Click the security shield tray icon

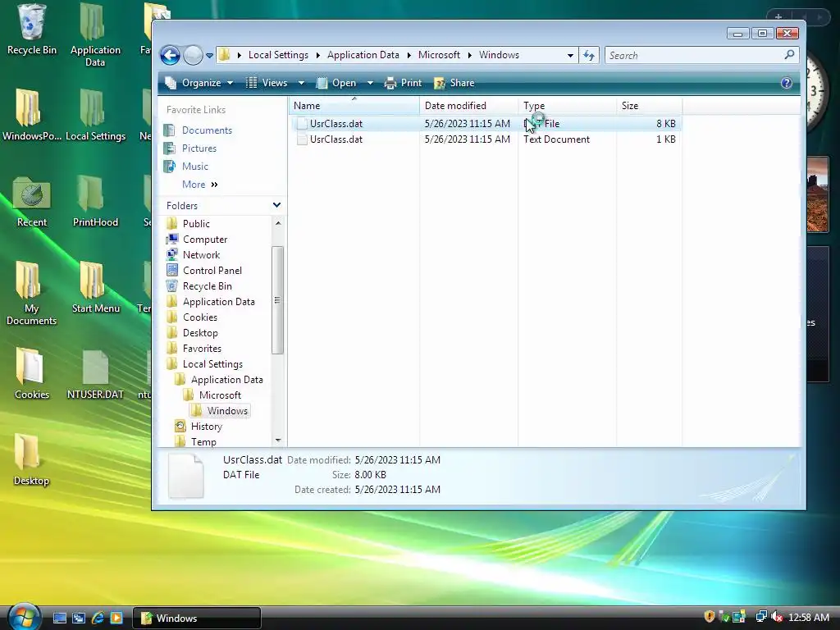click(x=710, y=617)
